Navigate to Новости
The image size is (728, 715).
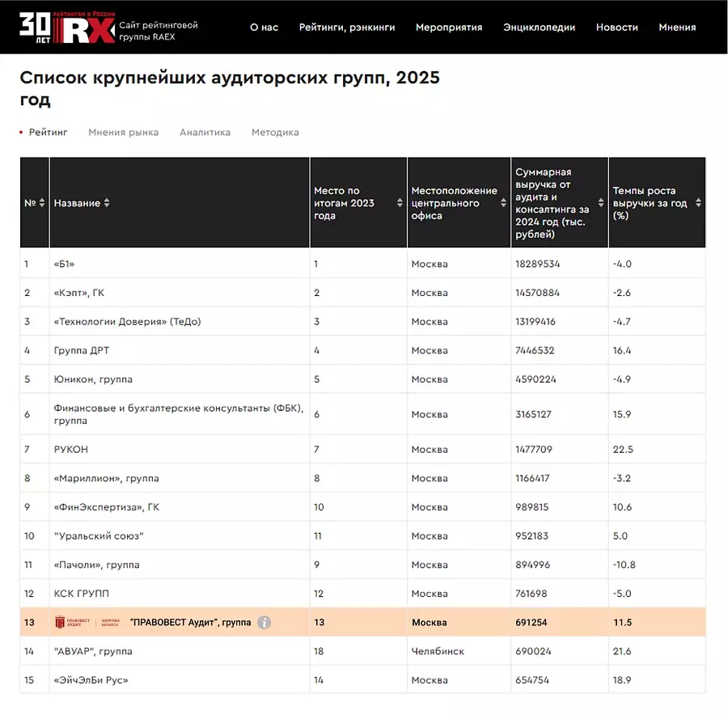616,27
